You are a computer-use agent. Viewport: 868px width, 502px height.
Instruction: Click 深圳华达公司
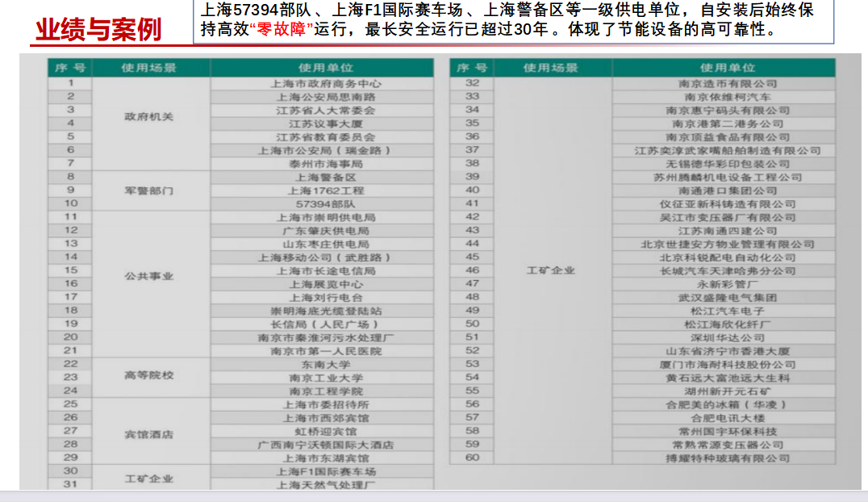[728, 337]
